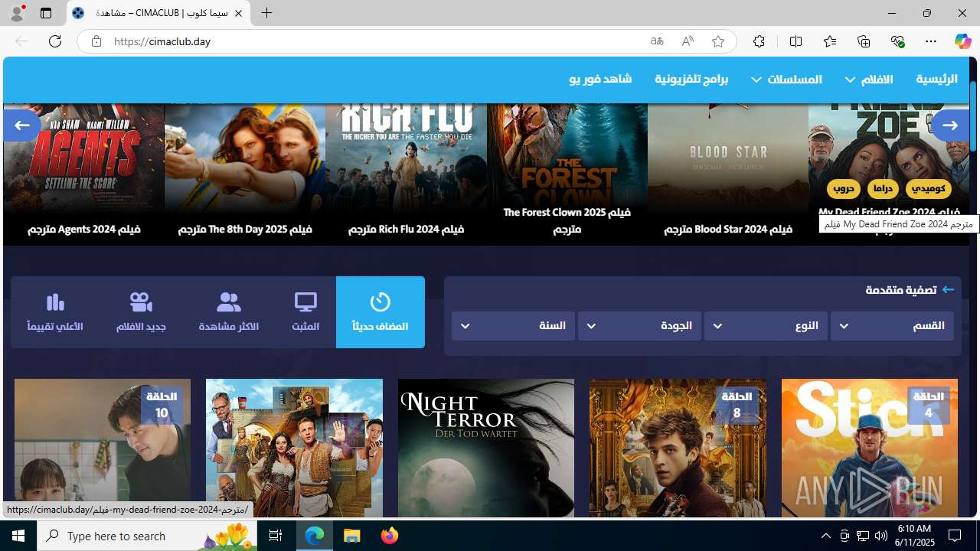The width and height of the screenshot is (980, 551).
Task: Open the الجودة filter dropdown
Action: (639, 326)
